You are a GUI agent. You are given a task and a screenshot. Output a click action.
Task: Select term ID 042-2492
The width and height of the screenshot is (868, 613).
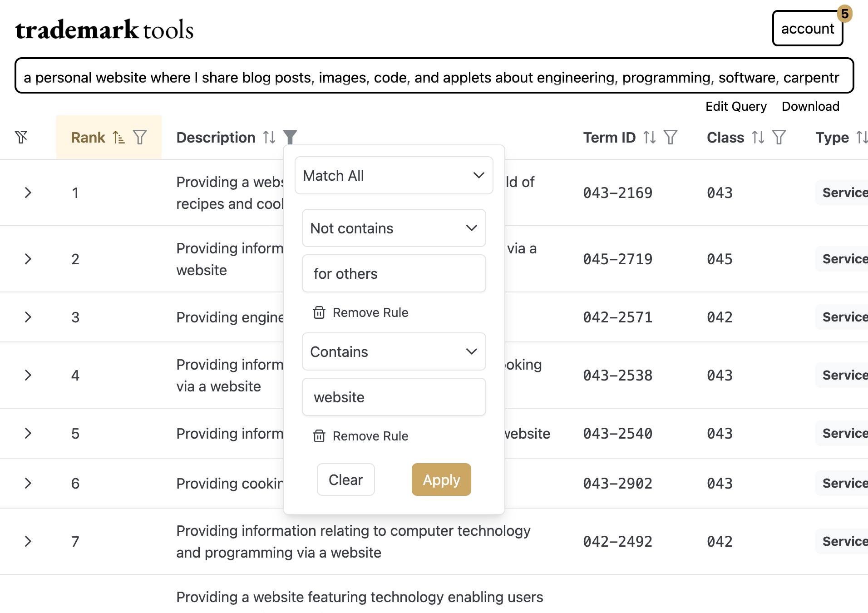pos(618,541)
